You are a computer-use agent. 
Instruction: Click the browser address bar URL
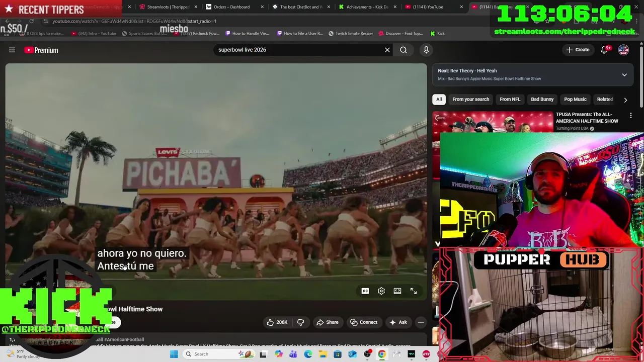click(x=134, y=21)
